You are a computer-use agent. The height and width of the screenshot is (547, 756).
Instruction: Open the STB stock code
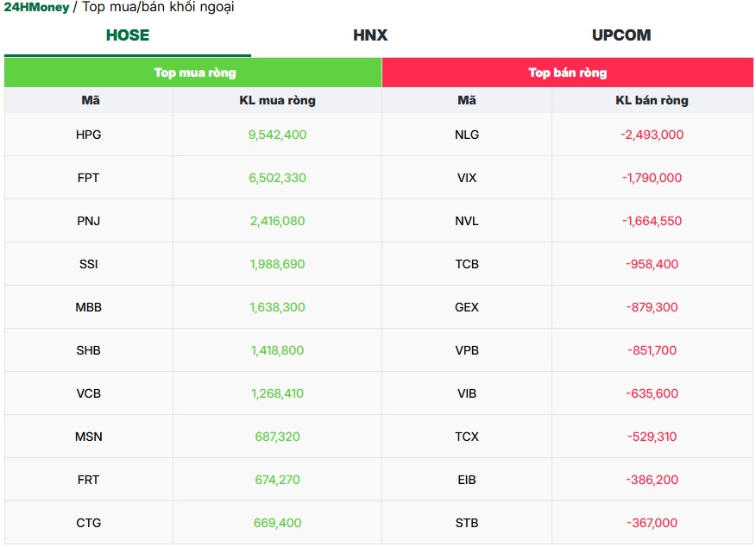point(467,523)
